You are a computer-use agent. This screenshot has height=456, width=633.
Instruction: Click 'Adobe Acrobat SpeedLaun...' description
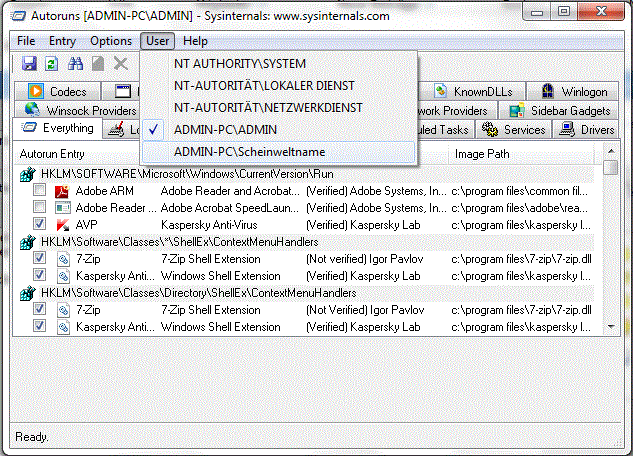pos(230,208)
